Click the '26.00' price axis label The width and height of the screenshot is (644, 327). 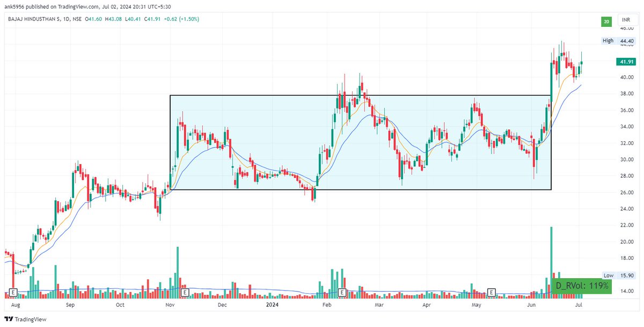[627, 192]
